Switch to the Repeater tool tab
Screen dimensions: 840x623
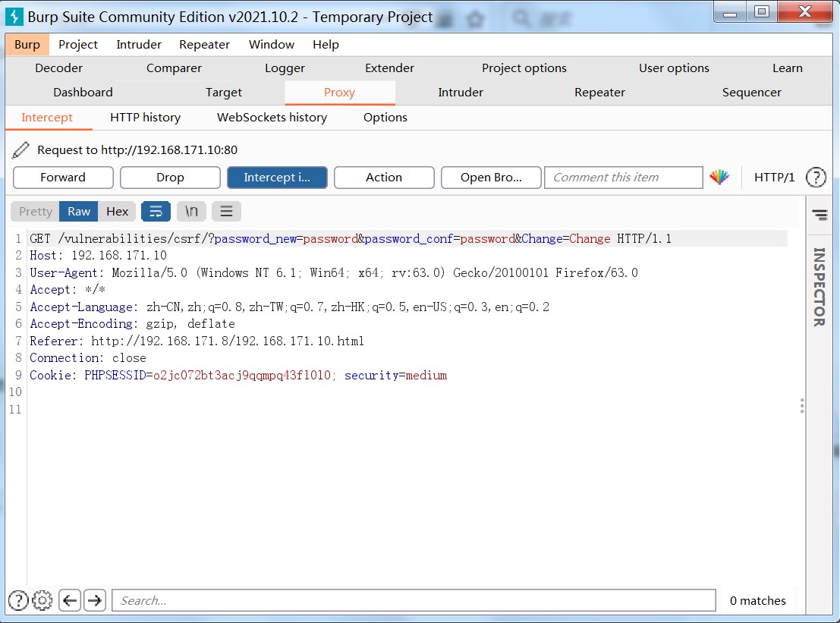coord(600,92)
